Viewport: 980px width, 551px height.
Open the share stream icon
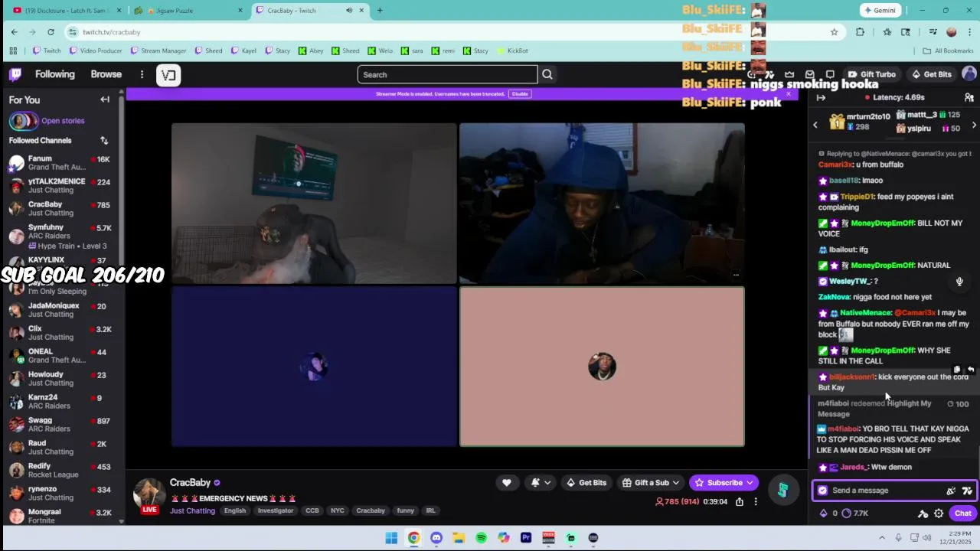tap(740, 502)
